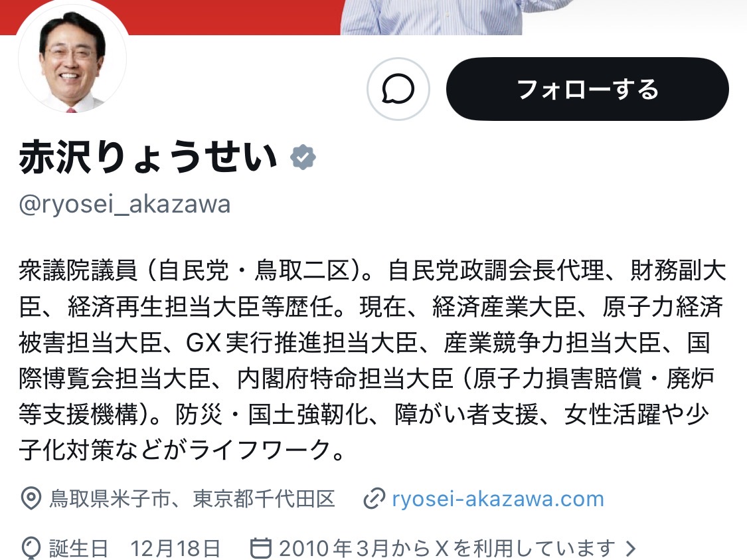Tap the display name 赤沢りょうせい
This screenshot has height=560, width=747.
coord(148,157)
